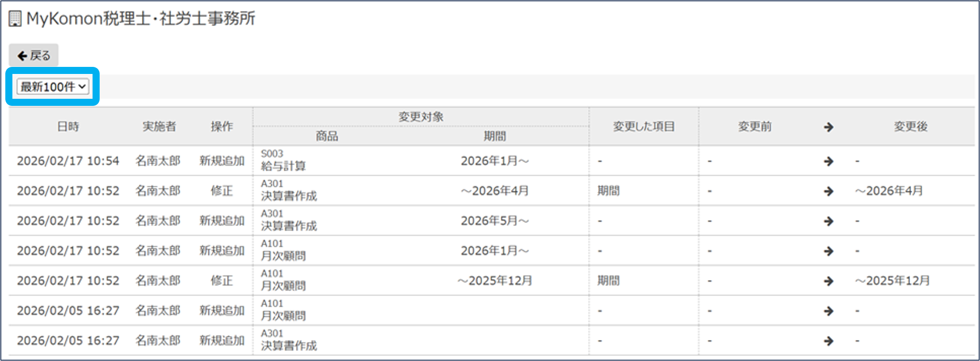The height and width of the screenshot is (361, 980).
Task: Click the 戻る back button
Action: coord(34,55)
